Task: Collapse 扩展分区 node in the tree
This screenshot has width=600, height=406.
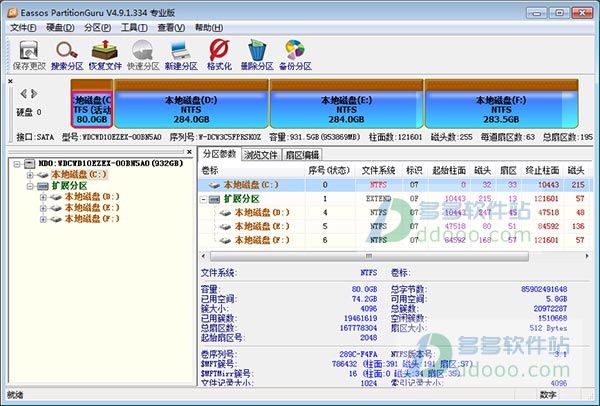Action: [x=30, y=186]
